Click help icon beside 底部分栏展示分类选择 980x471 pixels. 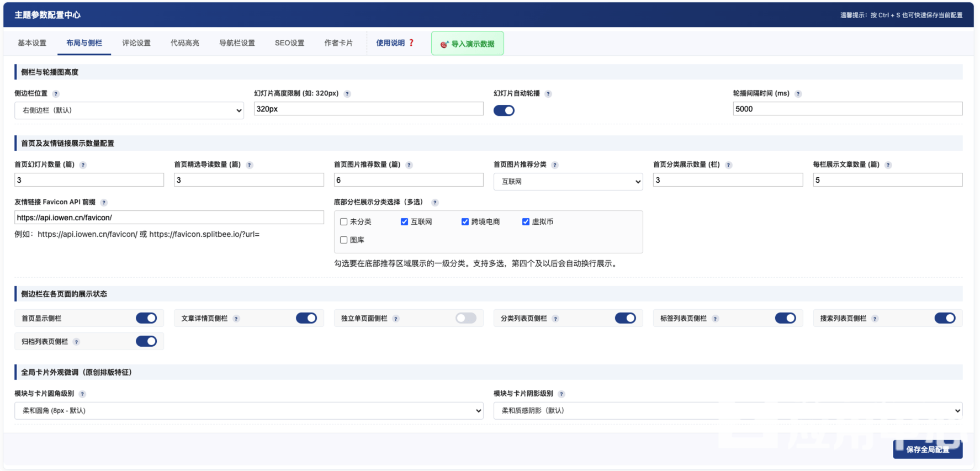pyautogui.click(x=435, y=203)
